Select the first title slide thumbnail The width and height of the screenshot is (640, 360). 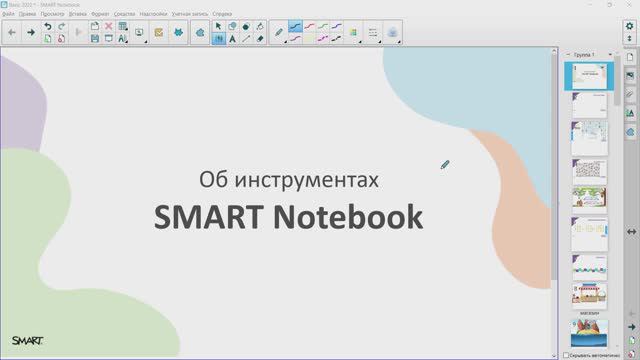point(589,76)
